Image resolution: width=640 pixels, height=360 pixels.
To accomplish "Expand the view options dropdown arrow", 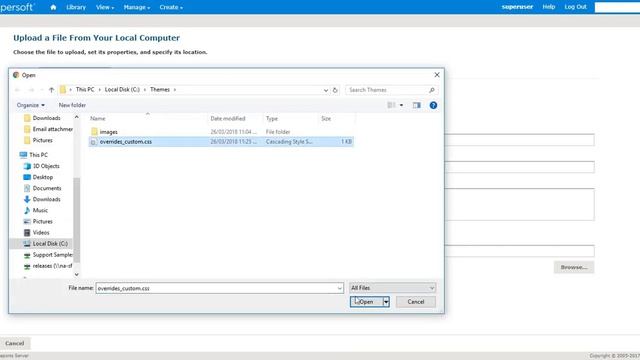I will pyautogui.click(x=401, y=105).
